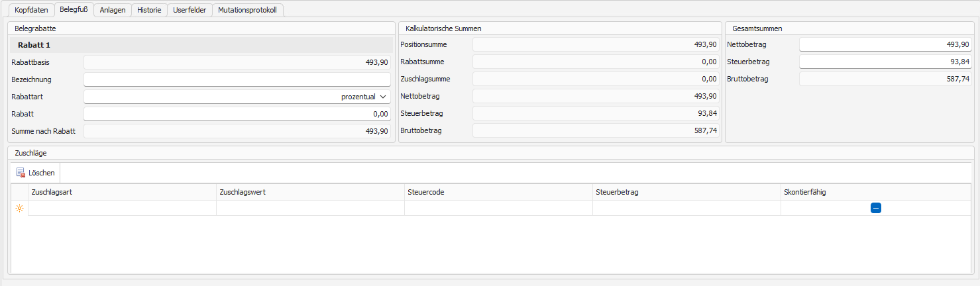The height and width of the screenshot is (286, 980).
Task: Toggle the Skontierfähig checkbox
Action: pyautogui.click(x=875, y=208)
